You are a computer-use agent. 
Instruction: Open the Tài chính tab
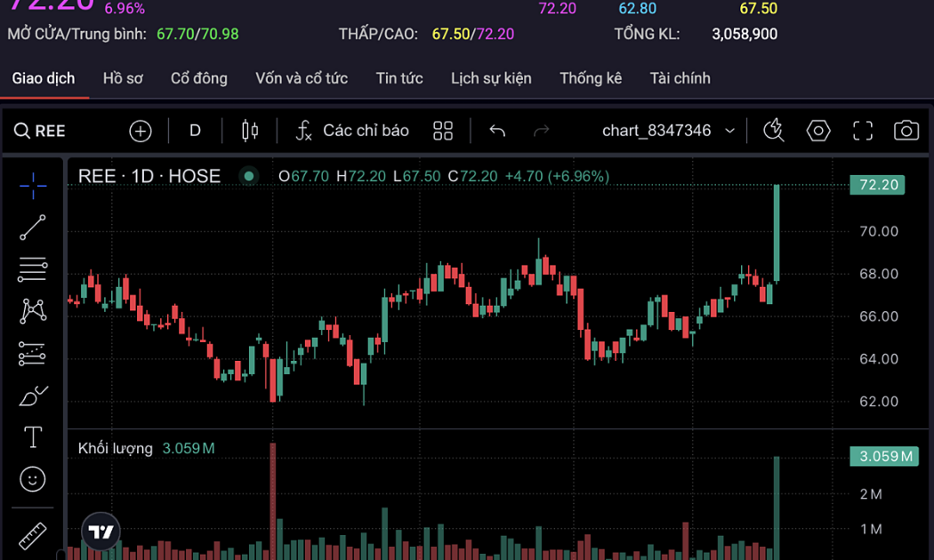[x=680, y=78]
